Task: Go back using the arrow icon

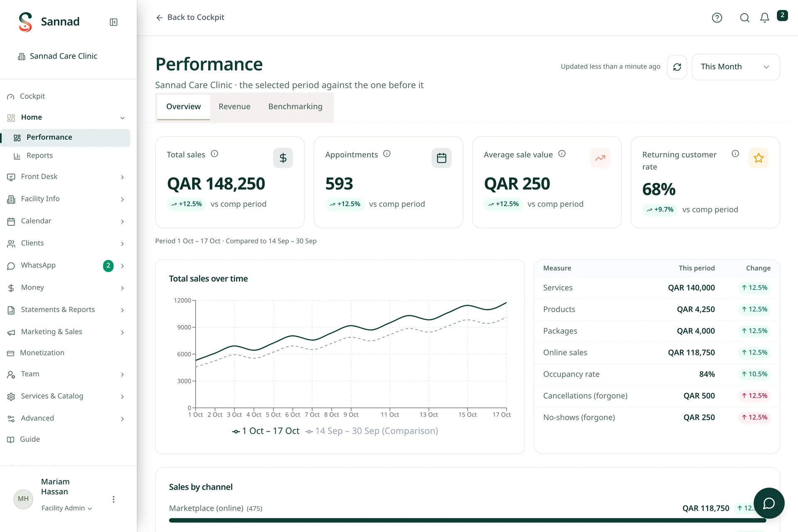Action: point(159,17)
